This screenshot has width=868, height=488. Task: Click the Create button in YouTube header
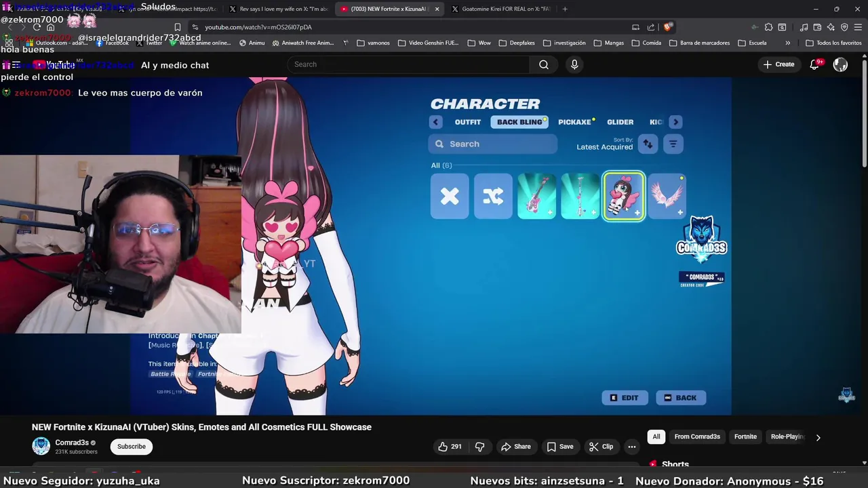tap(778, 64)
